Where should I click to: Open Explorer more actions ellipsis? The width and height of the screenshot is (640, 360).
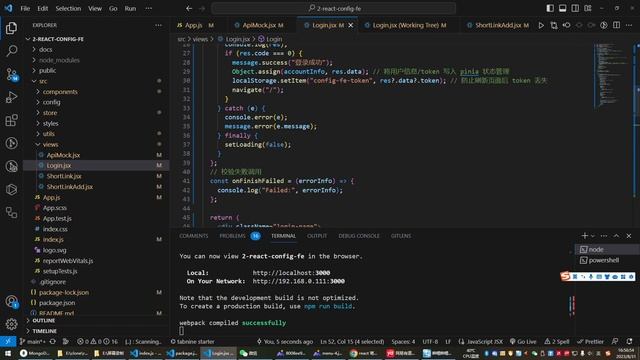[x=158, y=25]
